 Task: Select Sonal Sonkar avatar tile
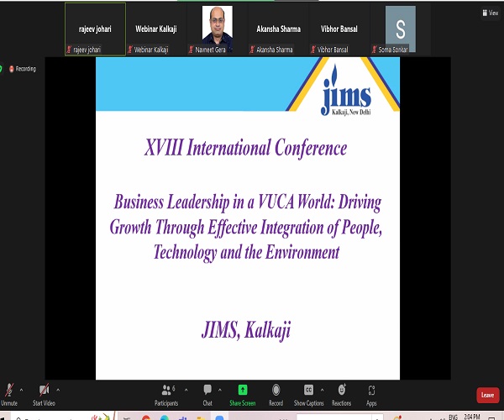pyautogui.click(x=401, y=29)
